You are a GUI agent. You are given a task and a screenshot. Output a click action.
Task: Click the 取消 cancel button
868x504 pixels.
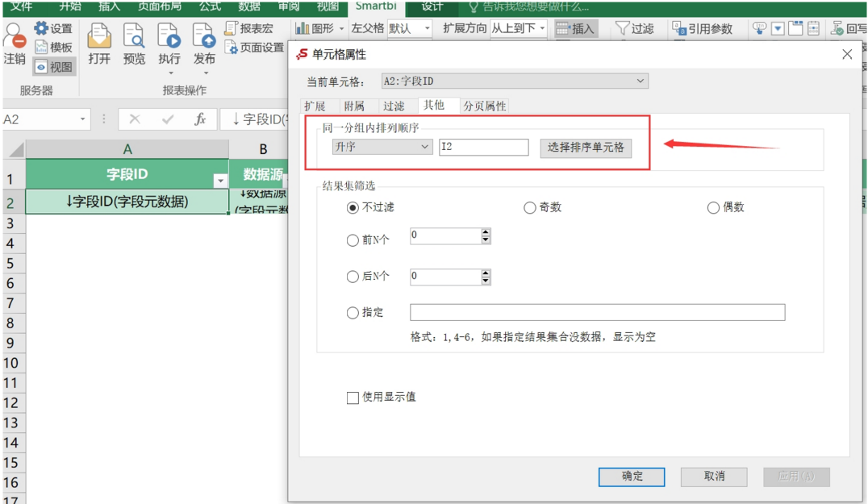pos(714,477)
